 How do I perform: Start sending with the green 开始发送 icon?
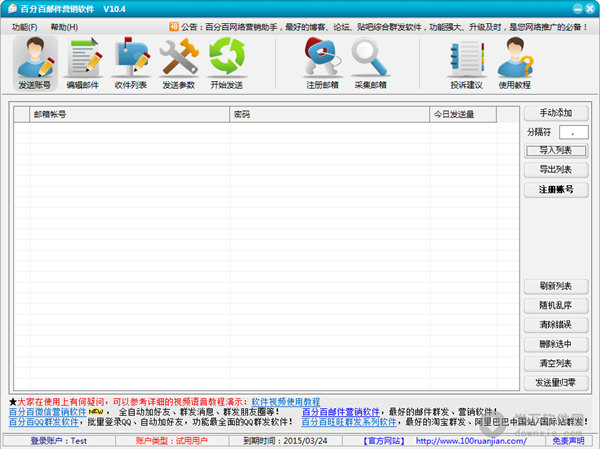click(227, 64)
